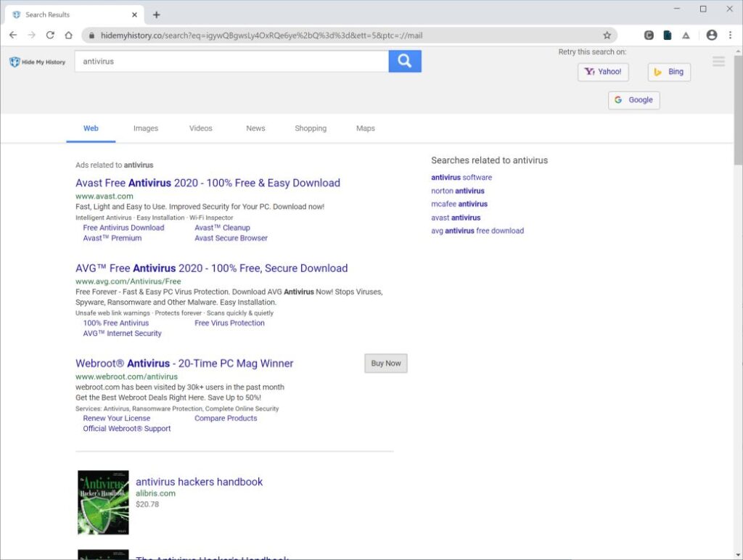Switch to the Web tab
This screenshot has width=743, height=560.
tap(91, 128)
